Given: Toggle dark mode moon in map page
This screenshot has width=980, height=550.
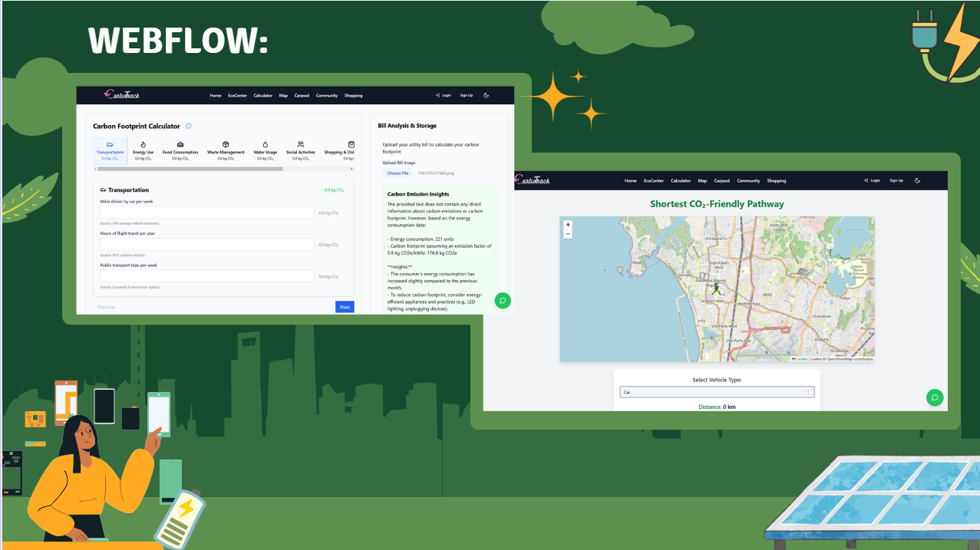Looking at the screenshot, I should 917,180.
